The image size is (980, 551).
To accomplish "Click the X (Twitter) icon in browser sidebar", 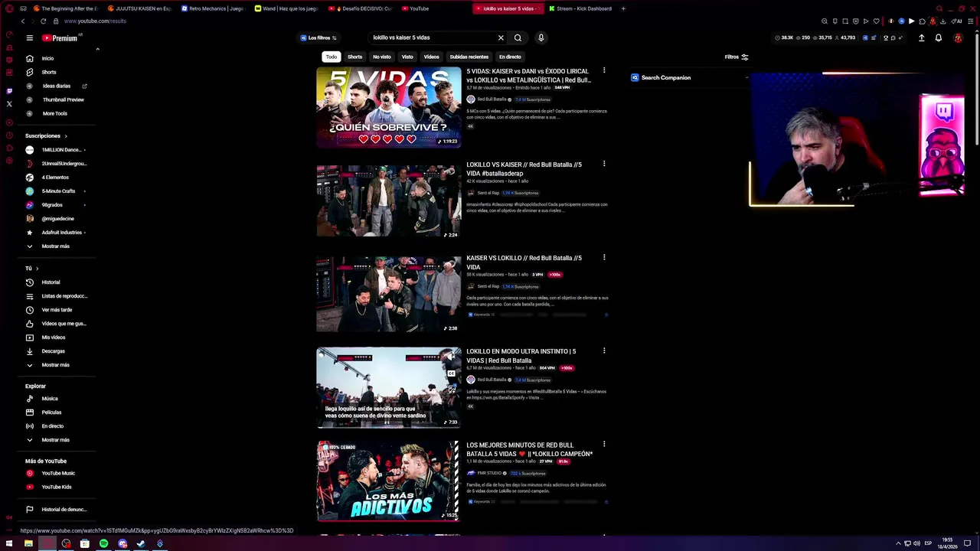I will 9,103.
